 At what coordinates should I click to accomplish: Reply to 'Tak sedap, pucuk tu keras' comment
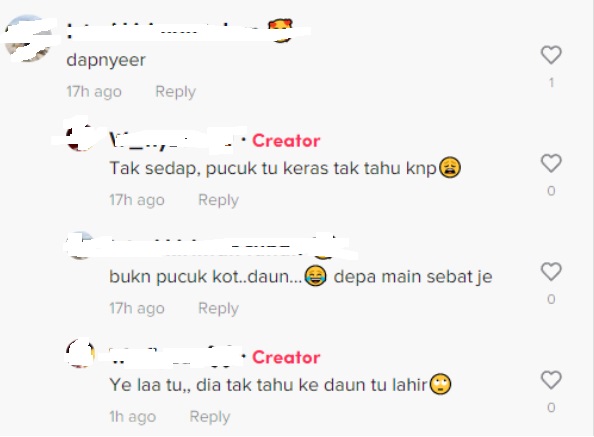coord(218,200)
